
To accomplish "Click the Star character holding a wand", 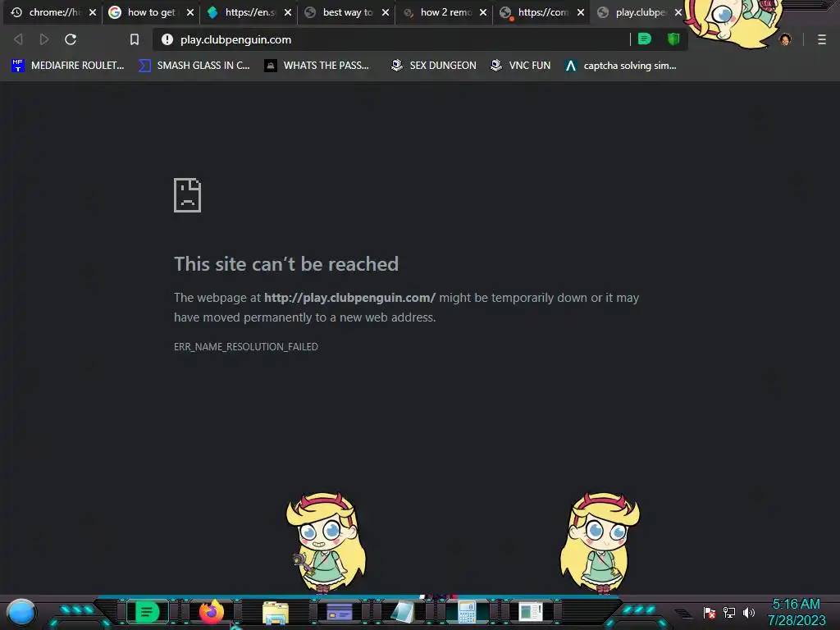I will point(325,543).
